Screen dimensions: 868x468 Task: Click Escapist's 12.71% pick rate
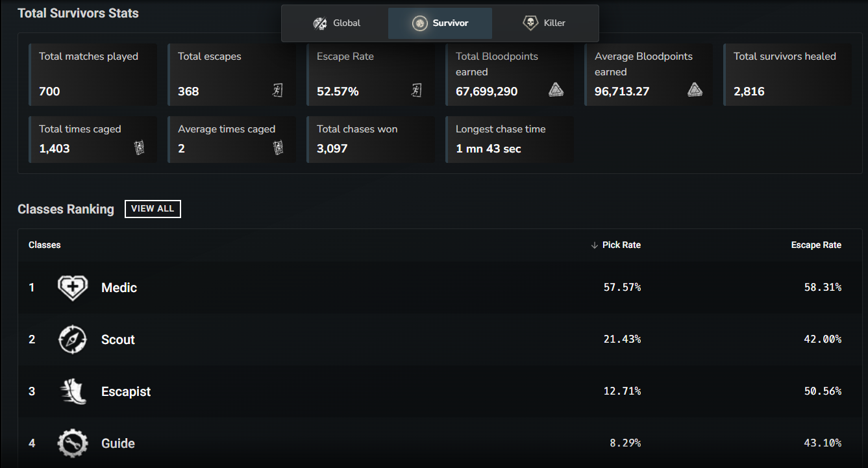point(622,391)
